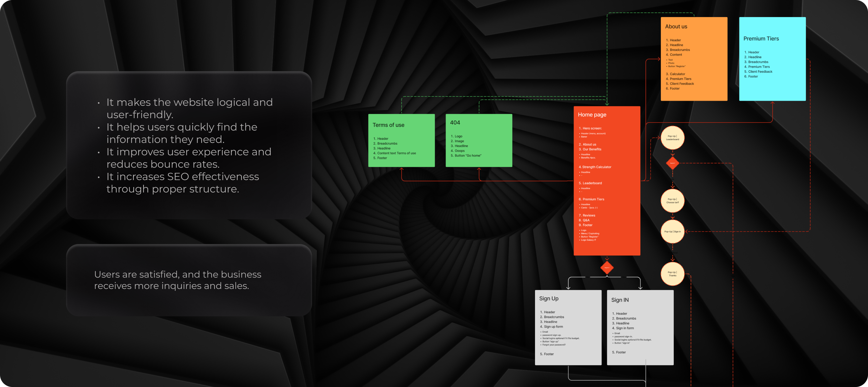Screen dimensions: 868x387
Task: Select "Image" in the 404 card list
Action: tap(457, 141)
